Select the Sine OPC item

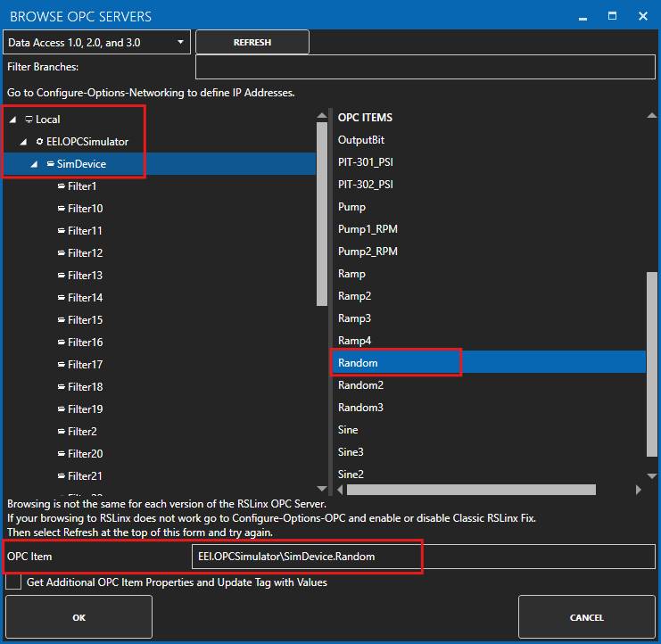[348, 430]
